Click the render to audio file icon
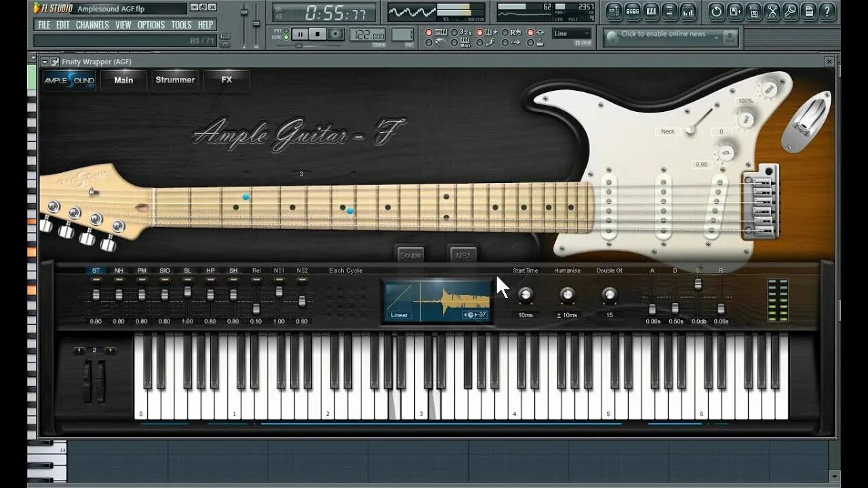This screenshot has height=488, width=868. (x=753, y=11)
